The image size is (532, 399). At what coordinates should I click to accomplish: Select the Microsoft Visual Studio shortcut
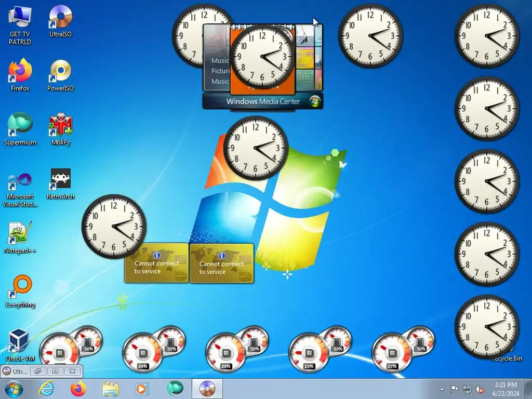(20, 189)
